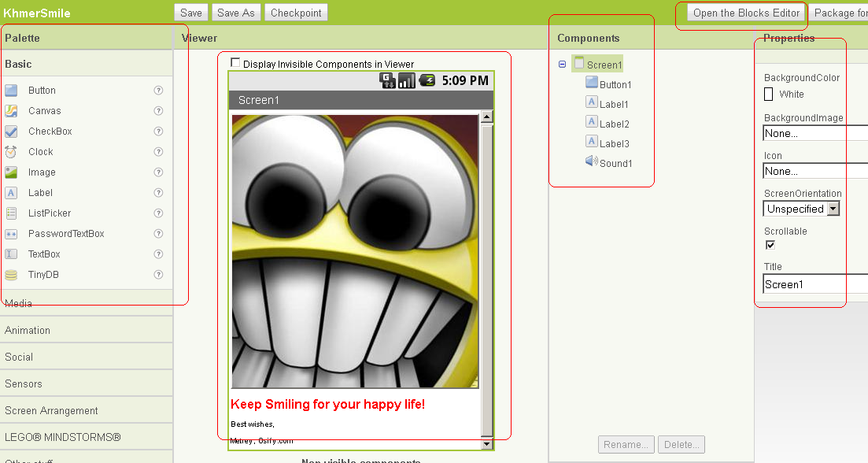The width and height of the screenshot is (868, 463).
Task: Click the TextBox component icon
Action: [11, 254]
